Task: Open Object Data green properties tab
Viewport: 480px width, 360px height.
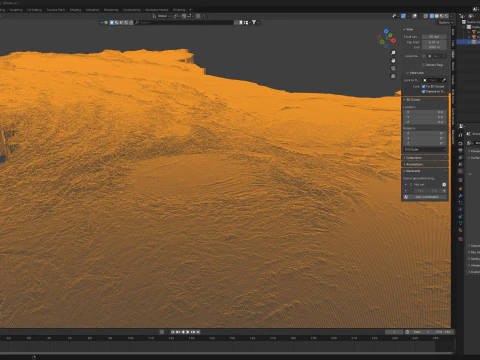Action: click(461, 223)
